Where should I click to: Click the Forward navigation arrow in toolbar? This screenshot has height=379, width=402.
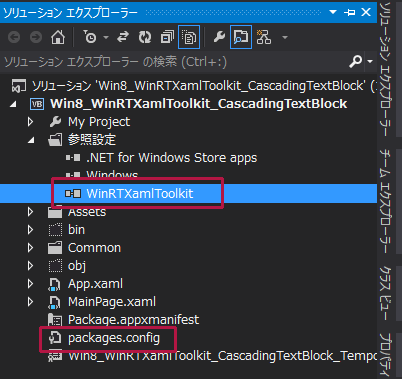(x=36, y=37)
